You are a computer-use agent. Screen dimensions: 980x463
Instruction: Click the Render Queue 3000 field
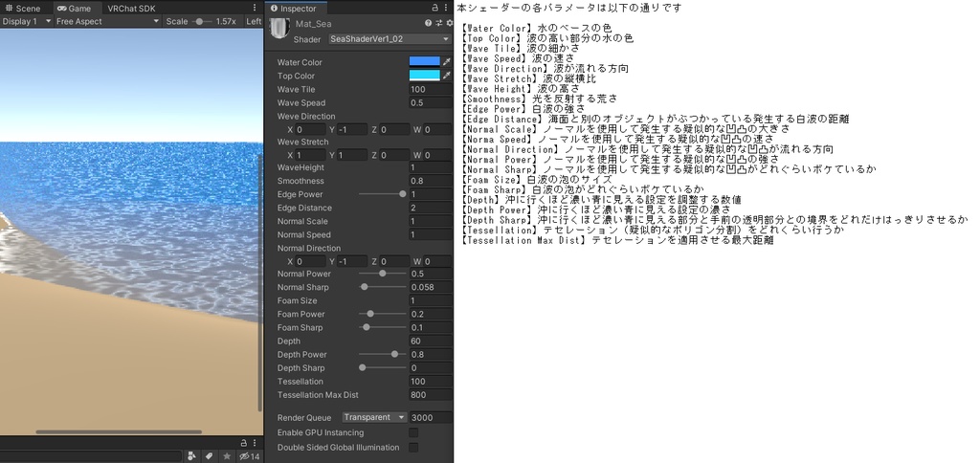pos(431,417)
